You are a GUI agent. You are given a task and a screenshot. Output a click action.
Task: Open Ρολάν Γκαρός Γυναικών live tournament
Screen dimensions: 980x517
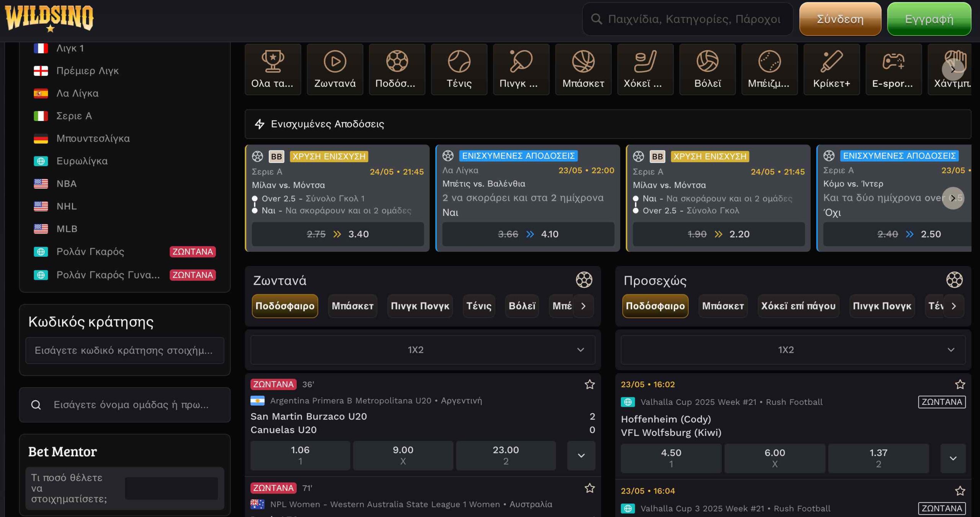coord(124,275)
